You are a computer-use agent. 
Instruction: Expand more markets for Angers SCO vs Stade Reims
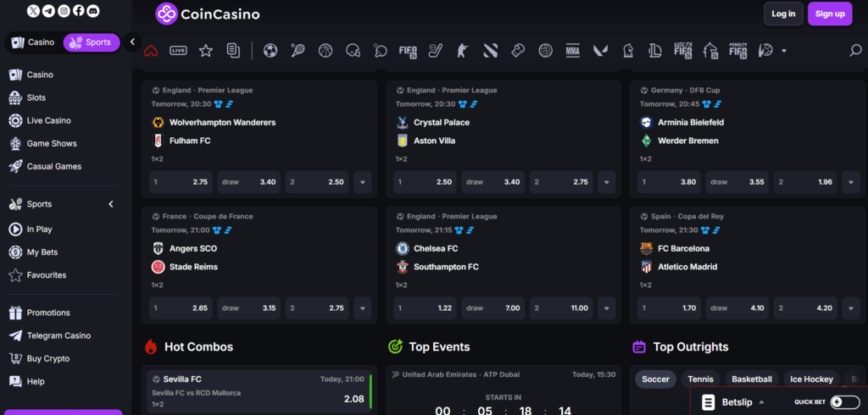(x=363, y=308)
